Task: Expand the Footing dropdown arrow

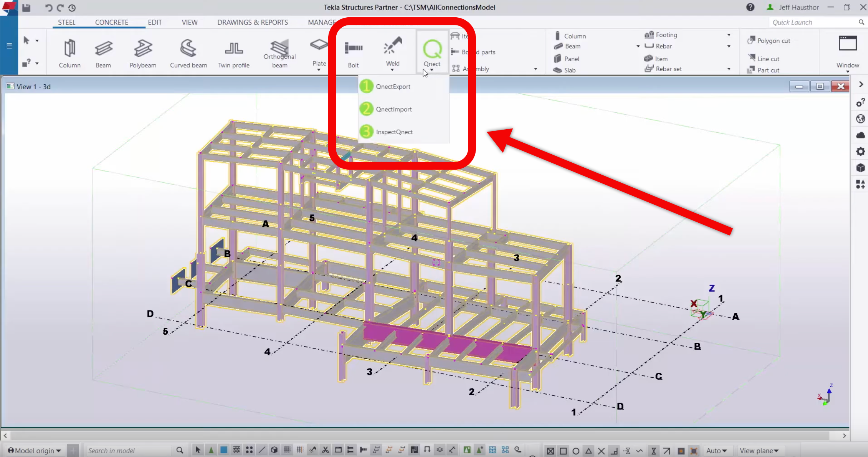Action: (x=729, y=35)
